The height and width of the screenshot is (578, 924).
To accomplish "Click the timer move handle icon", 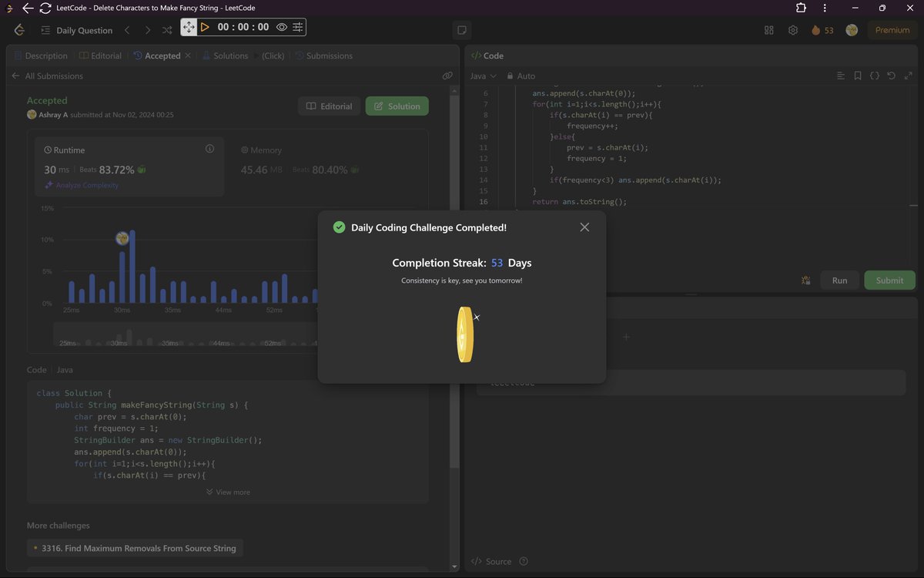I will tap(189, 27).
